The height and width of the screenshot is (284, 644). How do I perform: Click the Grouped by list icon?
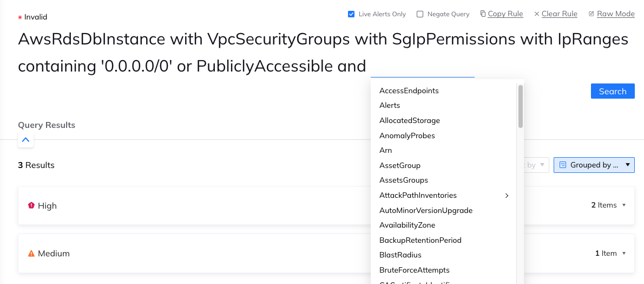[563, 165]
